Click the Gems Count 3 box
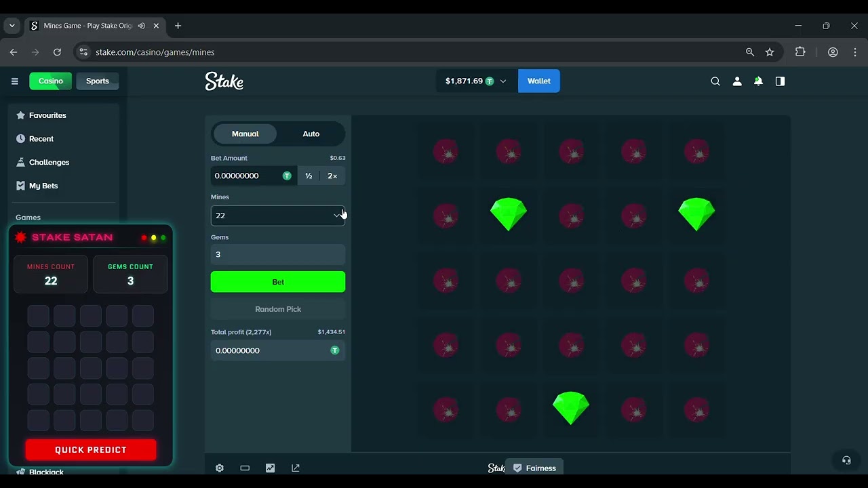868x488 pixels. pyautogui.click(x=130, y=274)
